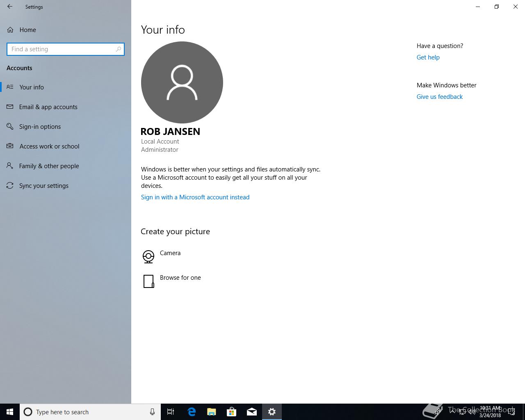Click the back arrow in Settings

click(10, 7)
